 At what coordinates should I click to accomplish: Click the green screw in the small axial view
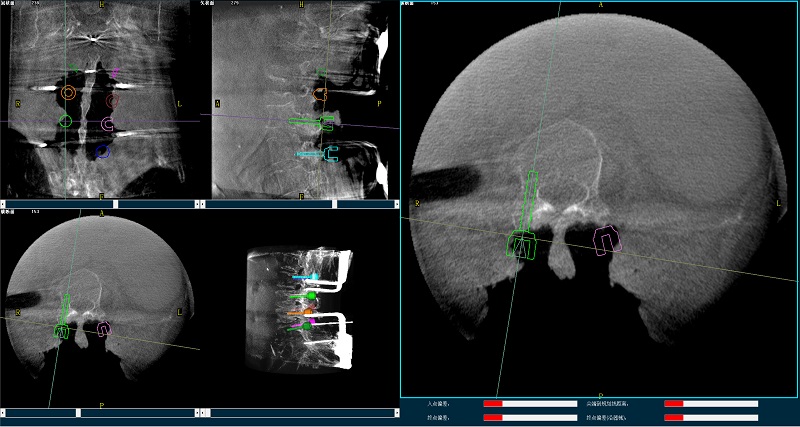tap(63, 327)
